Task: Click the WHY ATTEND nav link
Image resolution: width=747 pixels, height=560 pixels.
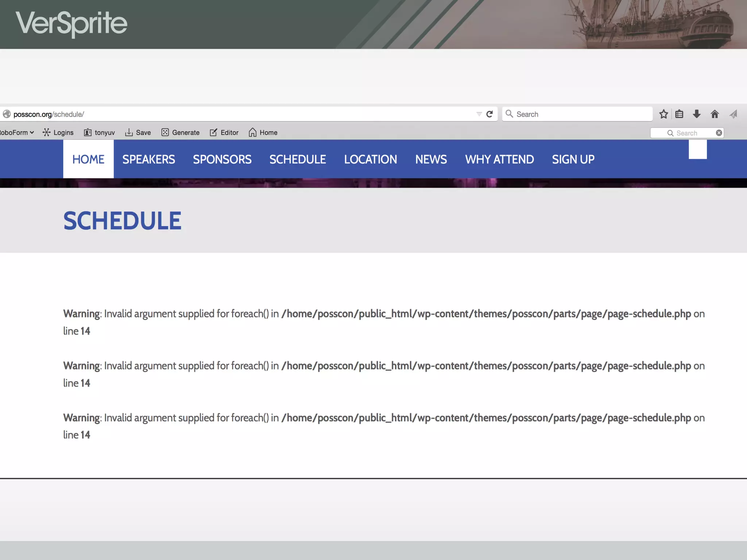Action: (499, 159)
